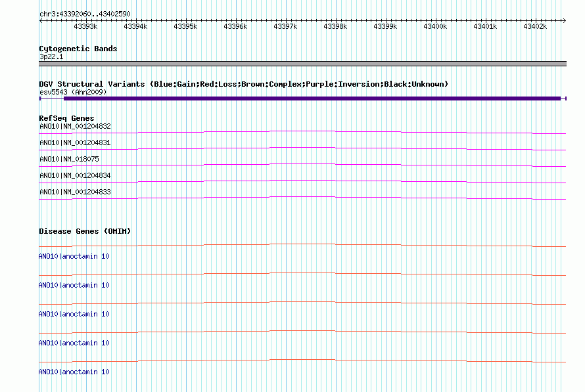Viewport: 585px width, 392px height.
Task: Click the 43401k ruler tick label
Action: point(485,26)
